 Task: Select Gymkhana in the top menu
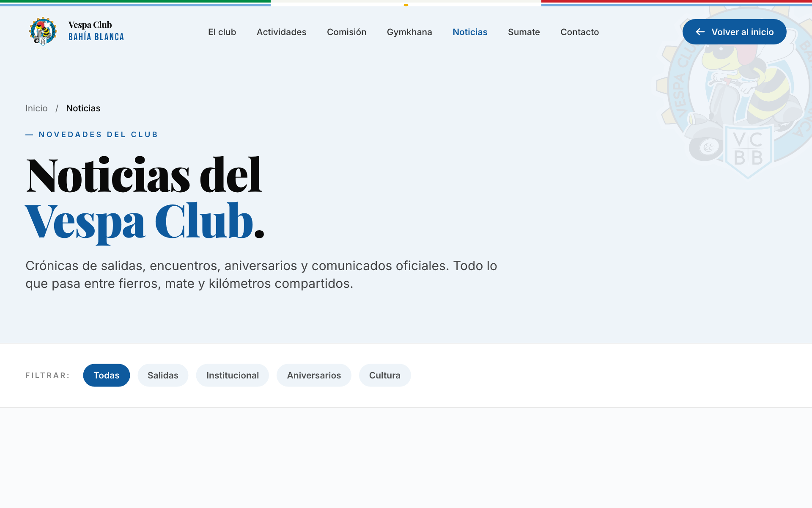click(409, 32)
